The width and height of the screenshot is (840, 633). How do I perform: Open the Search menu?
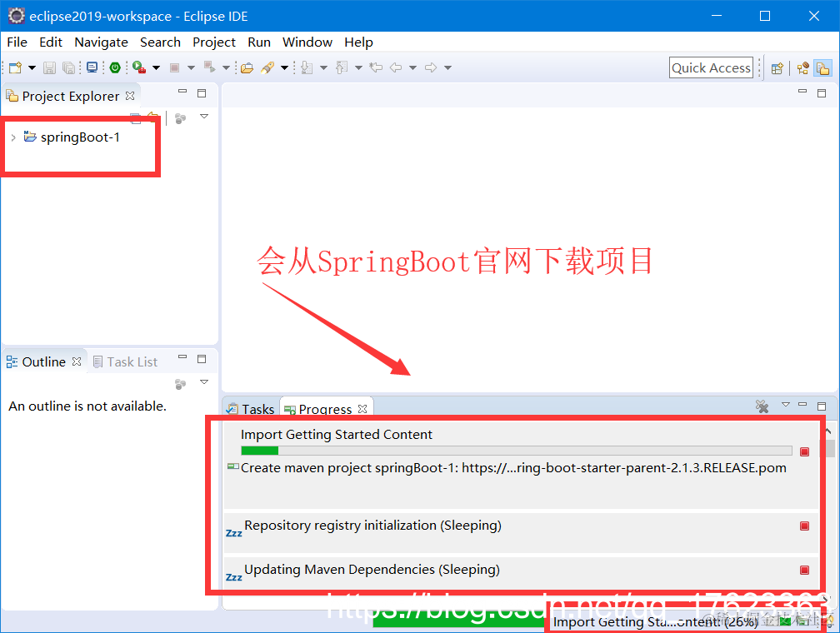point(160,42)
